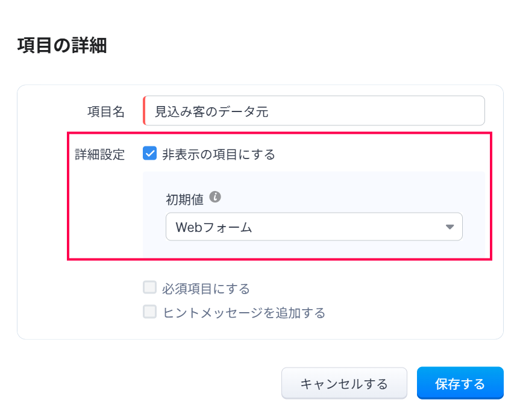Click the 見込み客のデータ元 text in field
The height and width of the screenshot is (420, 517).
(x=211, y=111)
